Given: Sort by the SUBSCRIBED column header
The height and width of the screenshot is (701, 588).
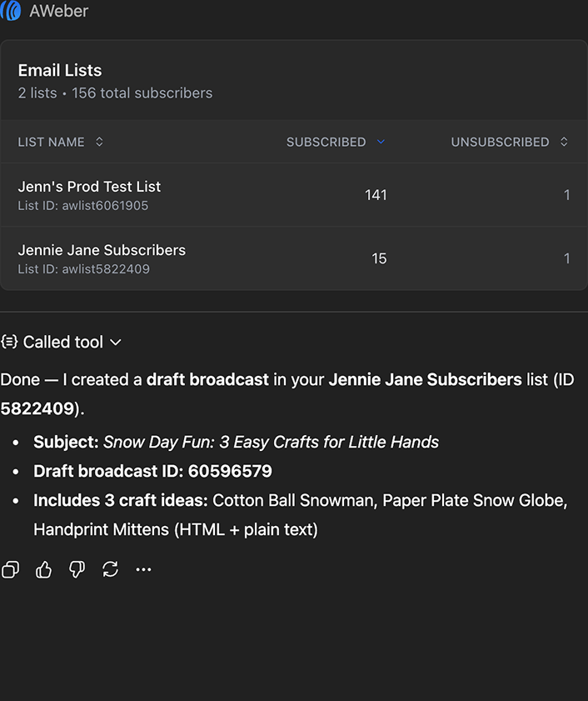Looking at the screenshot, I should point(326,142).
